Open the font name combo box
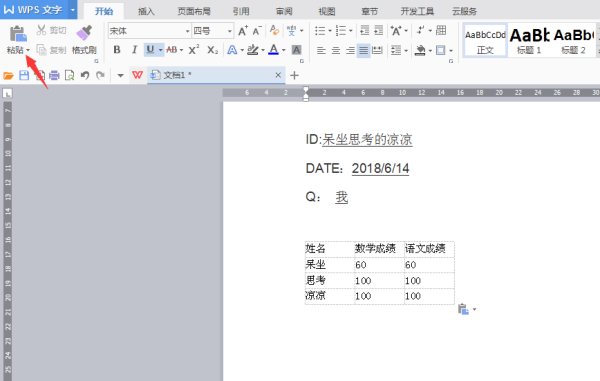 pos(149,31)
